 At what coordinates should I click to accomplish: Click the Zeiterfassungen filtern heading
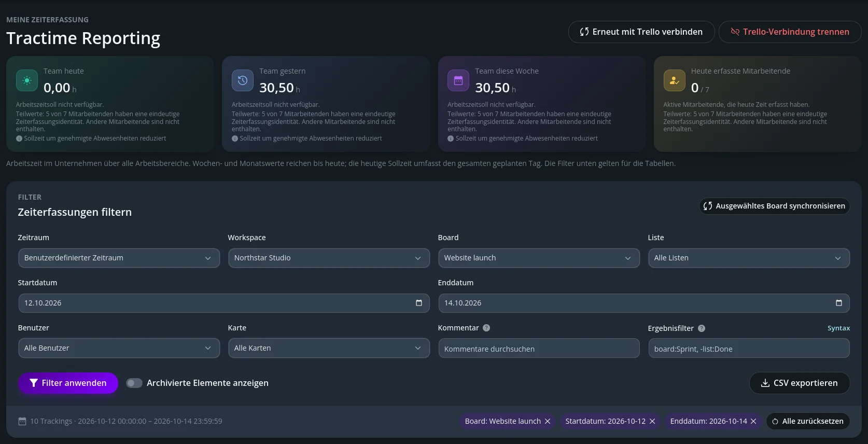pyautogui.click(x=75, y=212)
